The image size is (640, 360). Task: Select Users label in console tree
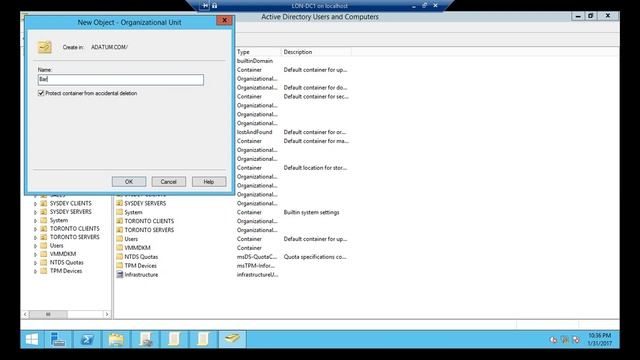pos(56,245)
